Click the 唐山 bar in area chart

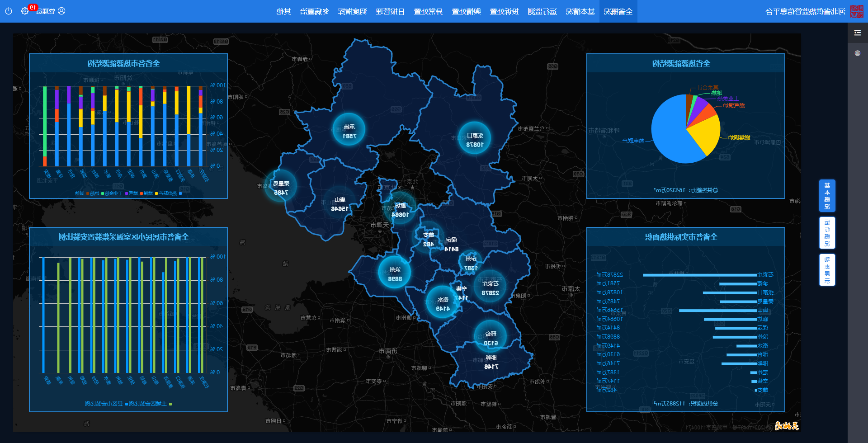[x=718, y=311]
